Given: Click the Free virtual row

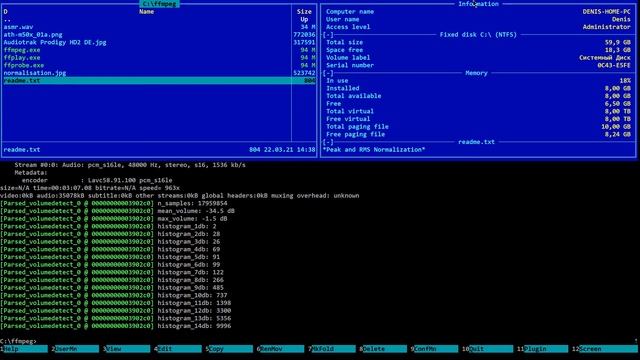Looking at the screenshot, I should (x=478, y=119).
